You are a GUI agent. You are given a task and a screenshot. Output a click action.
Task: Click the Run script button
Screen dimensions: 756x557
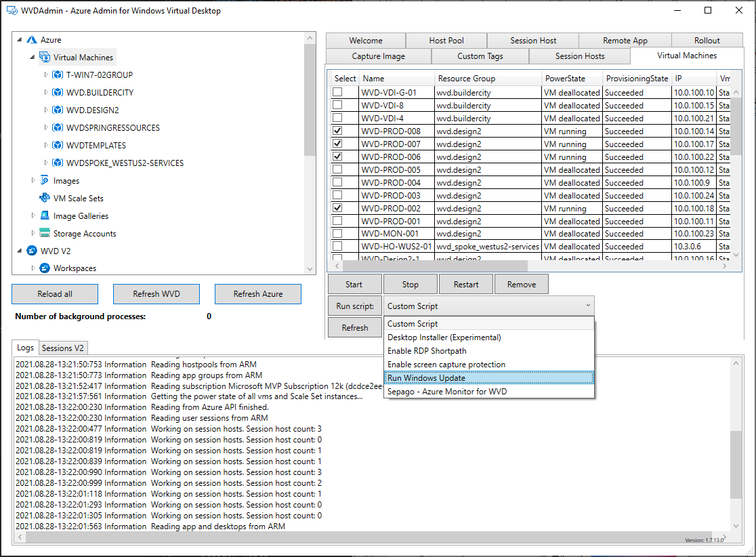[355, 306]
